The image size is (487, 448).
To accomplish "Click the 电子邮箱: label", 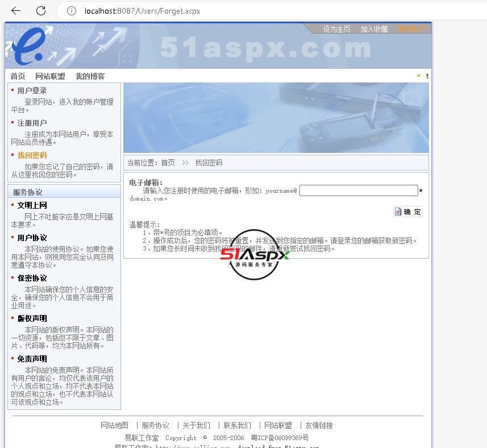I will click(x=145, y=182).
